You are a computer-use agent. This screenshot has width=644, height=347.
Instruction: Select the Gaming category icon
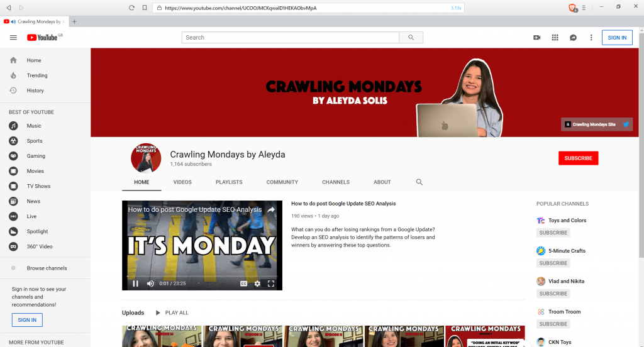pos(14,156)
